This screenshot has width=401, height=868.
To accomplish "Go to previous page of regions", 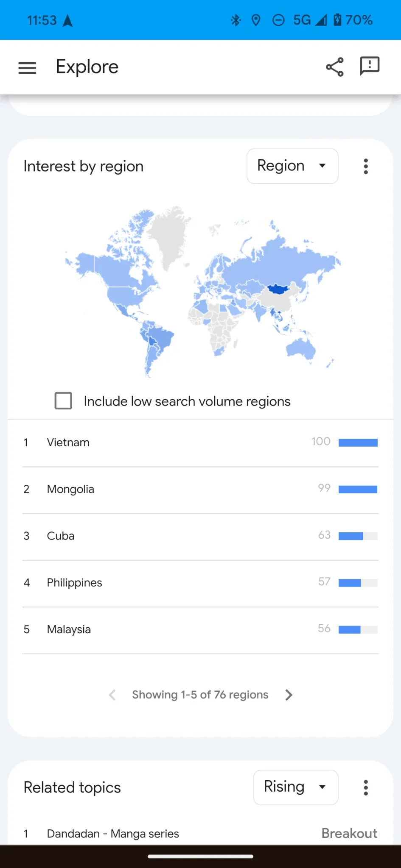I will [112, 695].
